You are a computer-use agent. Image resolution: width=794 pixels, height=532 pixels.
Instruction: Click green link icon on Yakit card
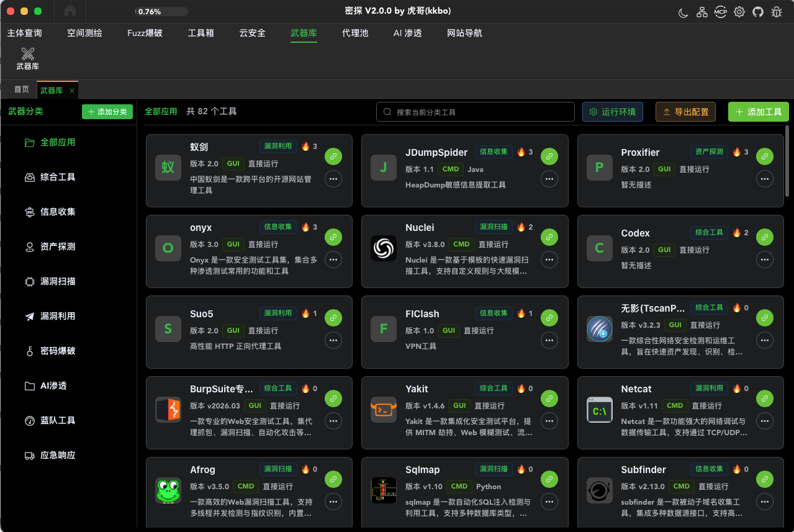[x=549, y=399]
